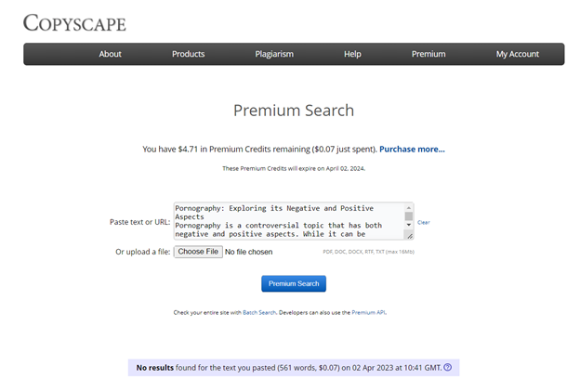The height and width of the screenshot is (392, 580).
Task: Go to the Plagiarism menu item
Action: pyautogui.click(x=274, y=54)
